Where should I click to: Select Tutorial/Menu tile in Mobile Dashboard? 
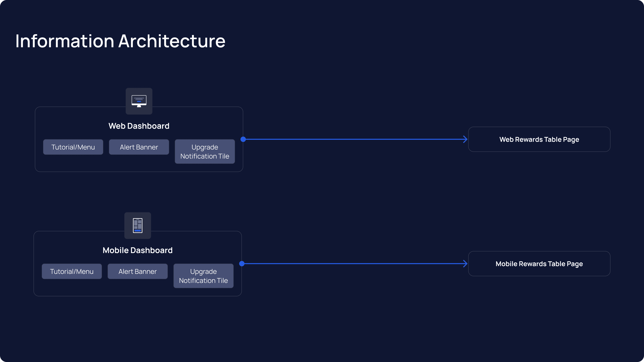(x=72, y=271)
